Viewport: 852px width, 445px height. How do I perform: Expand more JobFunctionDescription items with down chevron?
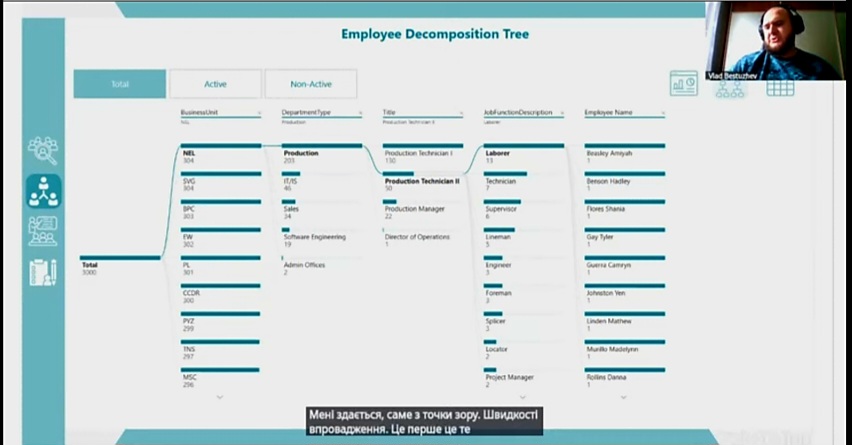[522, 397]
